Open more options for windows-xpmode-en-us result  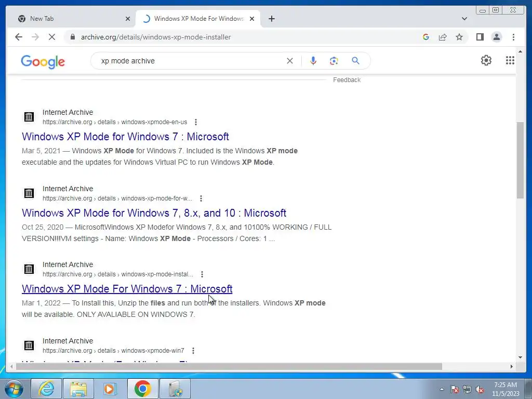195,122
